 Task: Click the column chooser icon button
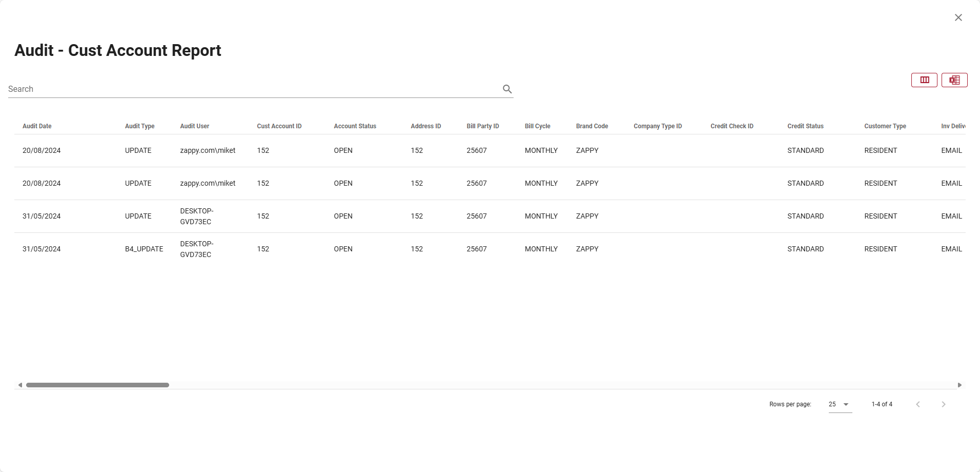[924, 80]
